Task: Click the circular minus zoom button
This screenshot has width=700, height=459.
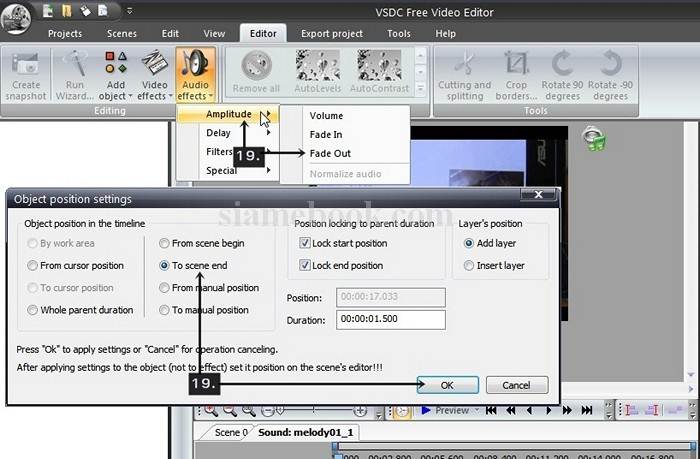Action: click(x=267, y=410)
